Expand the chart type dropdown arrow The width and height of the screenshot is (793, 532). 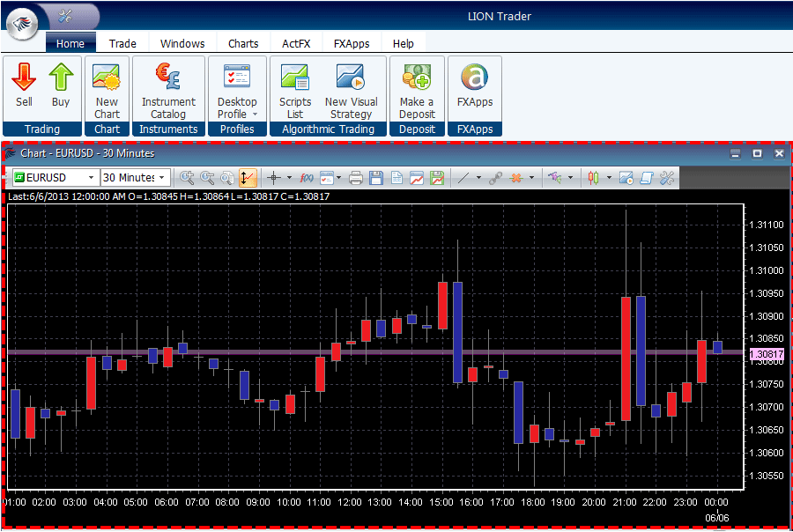tap(609, 178)
